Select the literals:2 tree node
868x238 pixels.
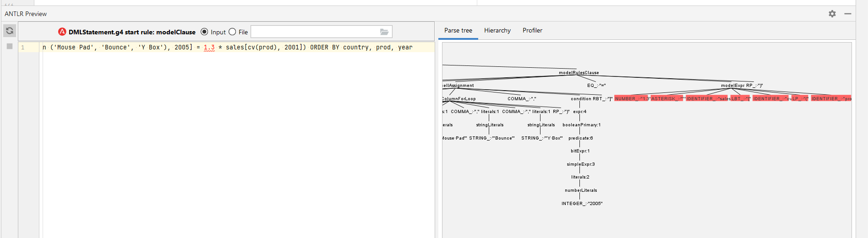point(580,177)
